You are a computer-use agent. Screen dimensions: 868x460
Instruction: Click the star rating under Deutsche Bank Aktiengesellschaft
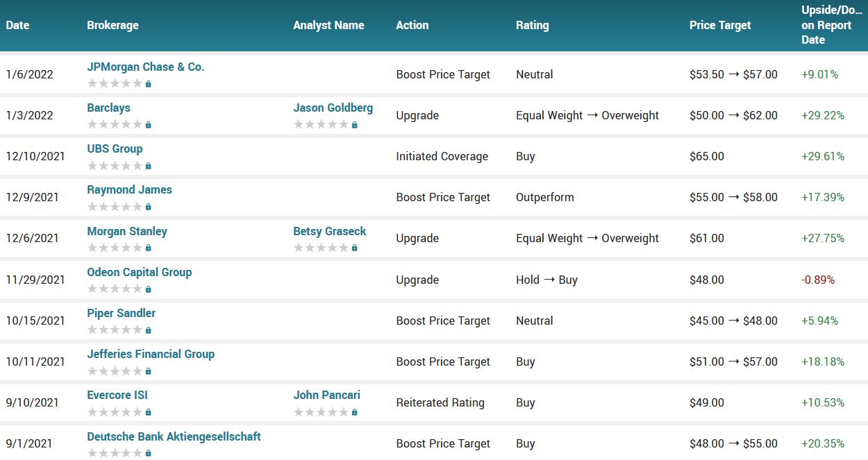pos(115,453)
